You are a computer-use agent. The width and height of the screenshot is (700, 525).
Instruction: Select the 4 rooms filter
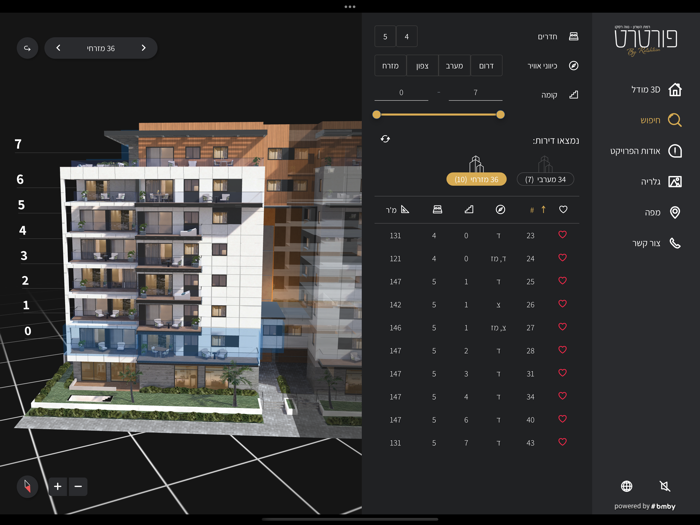407,36
